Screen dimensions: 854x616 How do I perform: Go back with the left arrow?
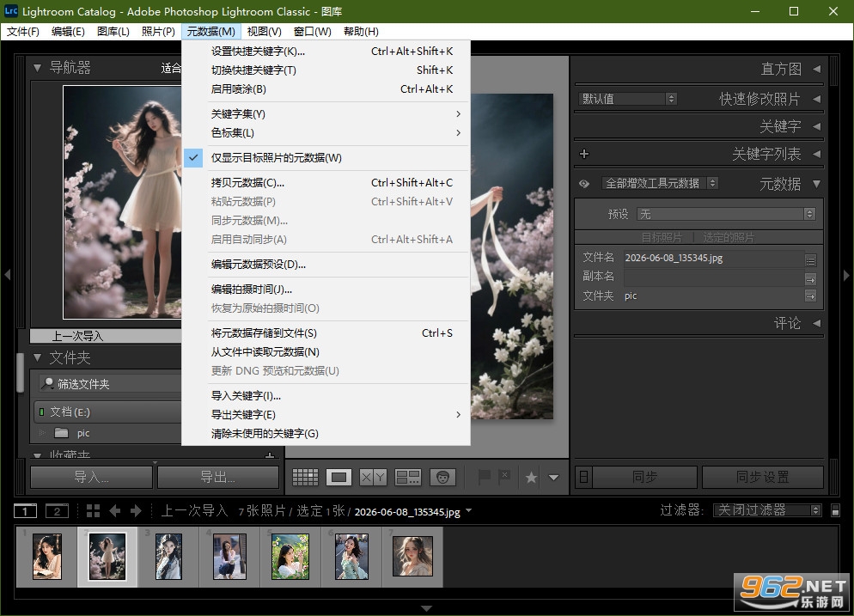point(115,511)
